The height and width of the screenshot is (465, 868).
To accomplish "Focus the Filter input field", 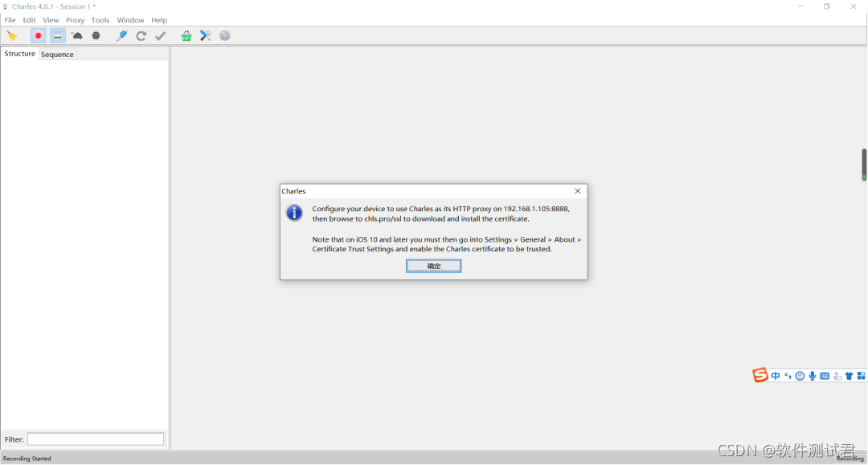I will point(96,439).
